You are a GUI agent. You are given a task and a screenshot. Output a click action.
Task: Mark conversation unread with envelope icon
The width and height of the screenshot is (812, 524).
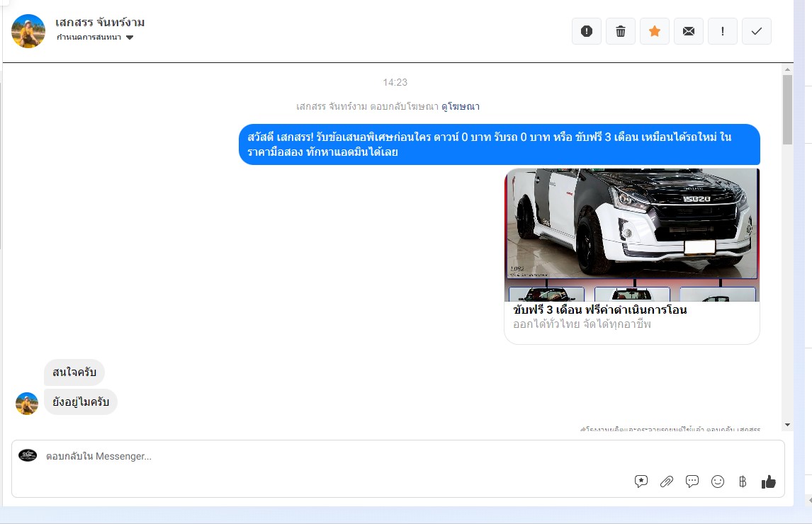(x=689, y=31)
